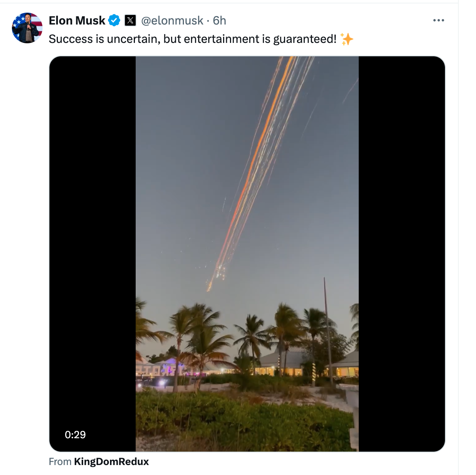
Task: Open the Elon Musk display name link
Action: point(77,20)
